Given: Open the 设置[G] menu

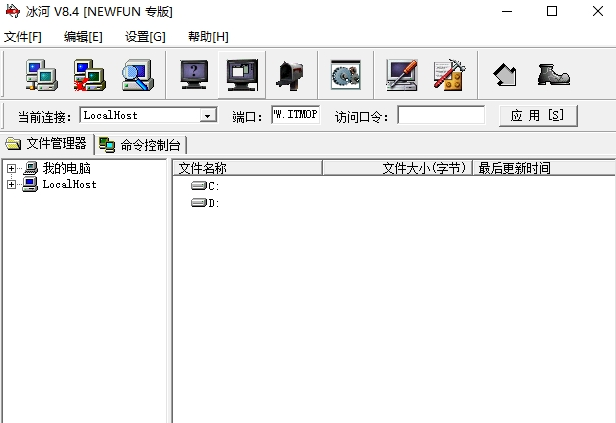Looking at the screenshot, I should click(x=145, y=37).
